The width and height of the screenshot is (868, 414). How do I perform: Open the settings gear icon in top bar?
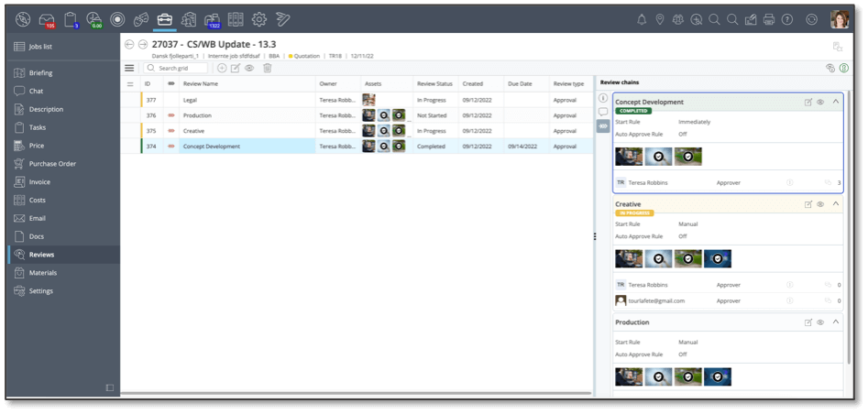tap(259, 19)
